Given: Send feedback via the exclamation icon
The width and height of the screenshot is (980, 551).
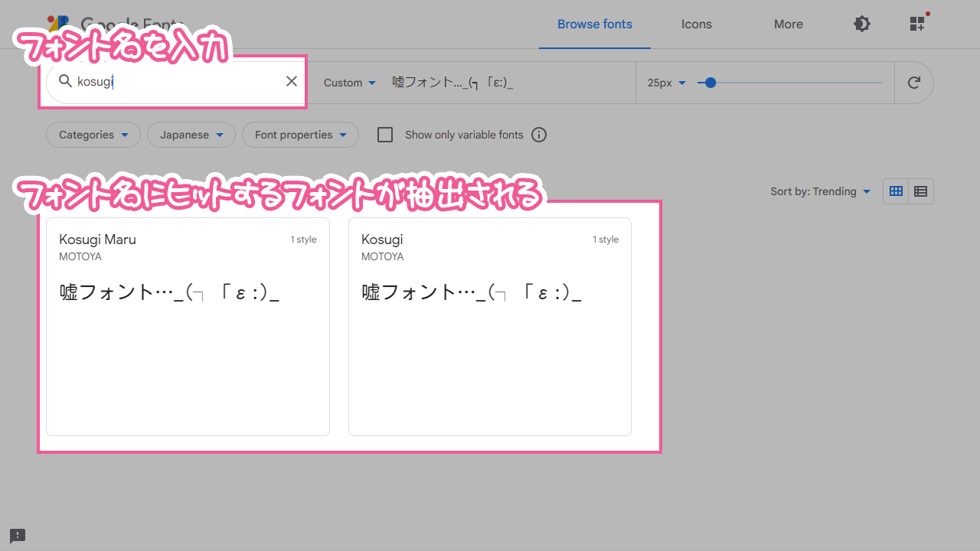Looking at the screenshot, I should tap(18, 536).
